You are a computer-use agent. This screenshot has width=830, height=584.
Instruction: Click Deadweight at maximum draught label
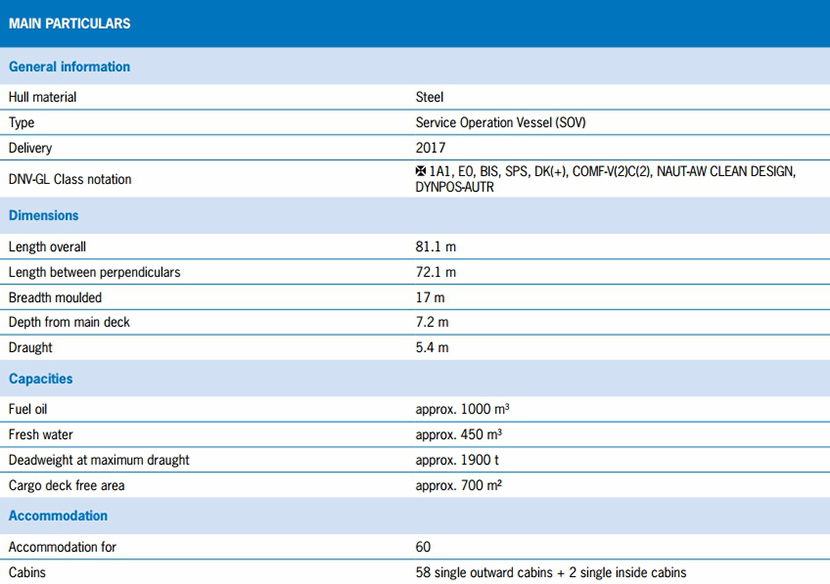(99, 460)
